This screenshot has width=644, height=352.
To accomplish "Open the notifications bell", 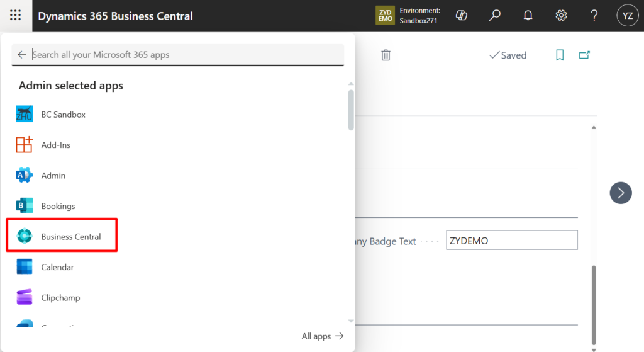I will tap(528, 16).
